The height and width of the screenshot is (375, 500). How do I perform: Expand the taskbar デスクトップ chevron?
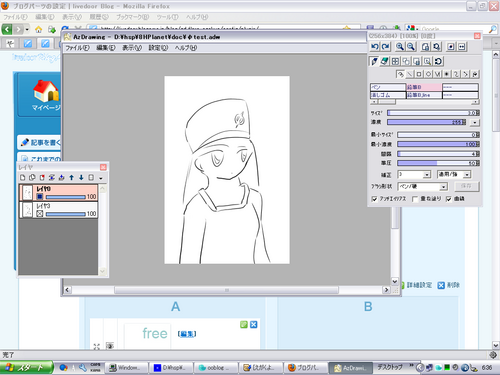click(411, 366)
